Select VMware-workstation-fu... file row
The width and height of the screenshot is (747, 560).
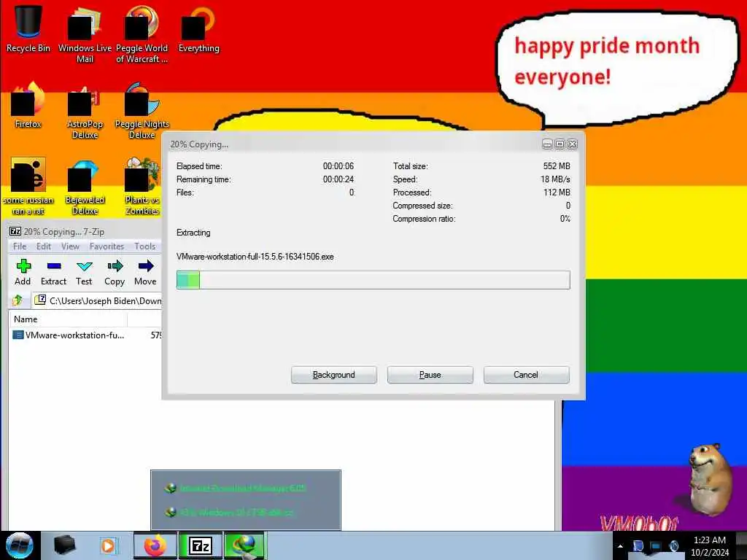click(x=86, y=335)
